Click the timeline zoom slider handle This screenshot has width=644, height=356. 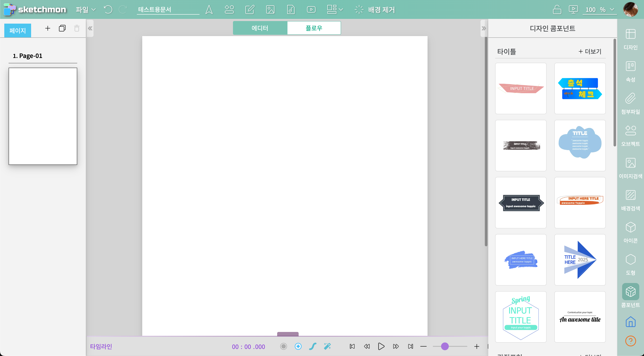click(445, 346)
